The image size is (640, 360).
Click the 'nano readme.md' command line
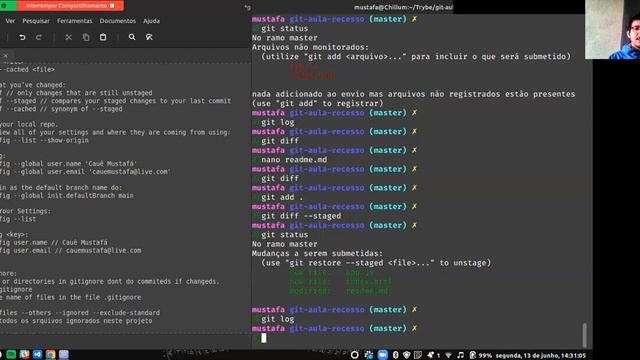[x=294, y=160]
